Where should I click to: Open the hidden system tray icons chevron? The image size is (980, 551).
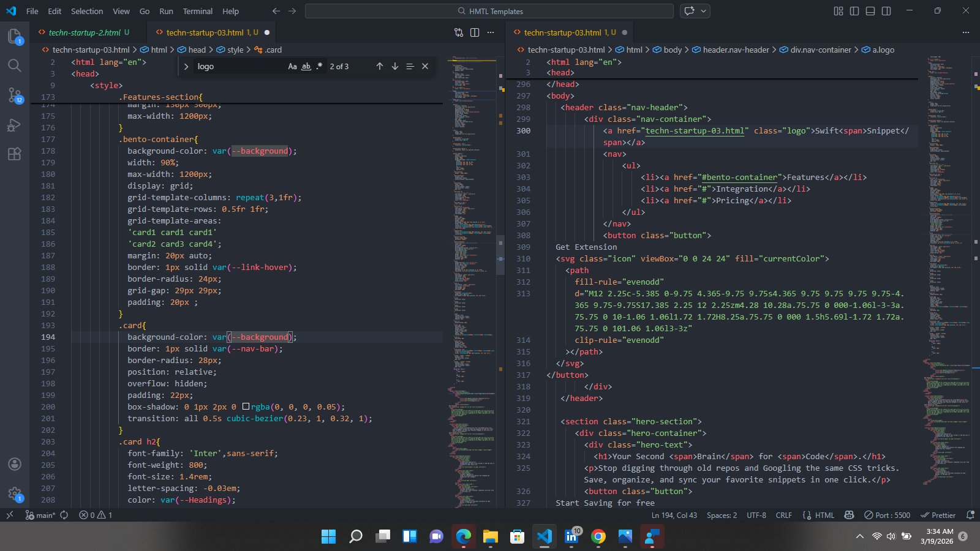pos(860,536)
